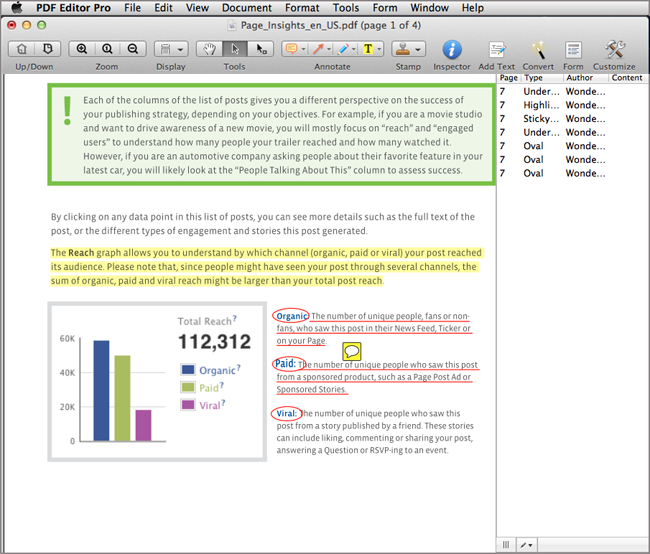Screen dimensions: 650x554
Task: Open the View menu
Action: [x=197, y=7]
